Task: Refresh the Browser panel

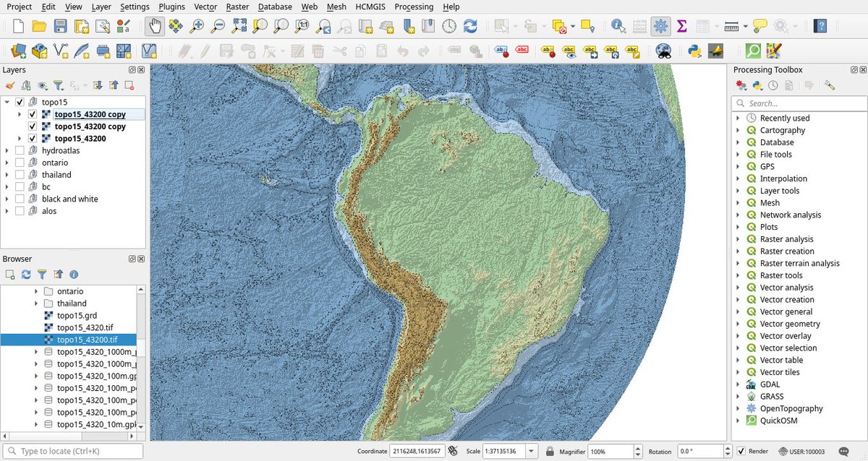Action: [26, 275]
